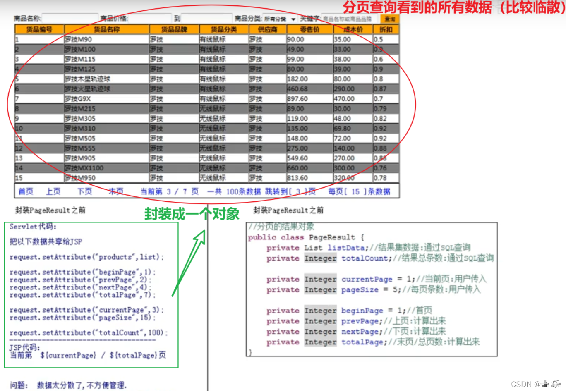
Task: Click the 下页 next-page link
Action: pyautogui.click(x=84, y=191)
